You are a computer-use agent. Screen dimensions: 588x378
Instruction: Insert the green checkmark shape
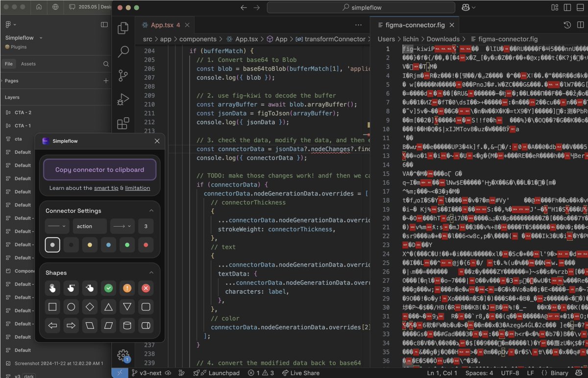pos(108,288)
